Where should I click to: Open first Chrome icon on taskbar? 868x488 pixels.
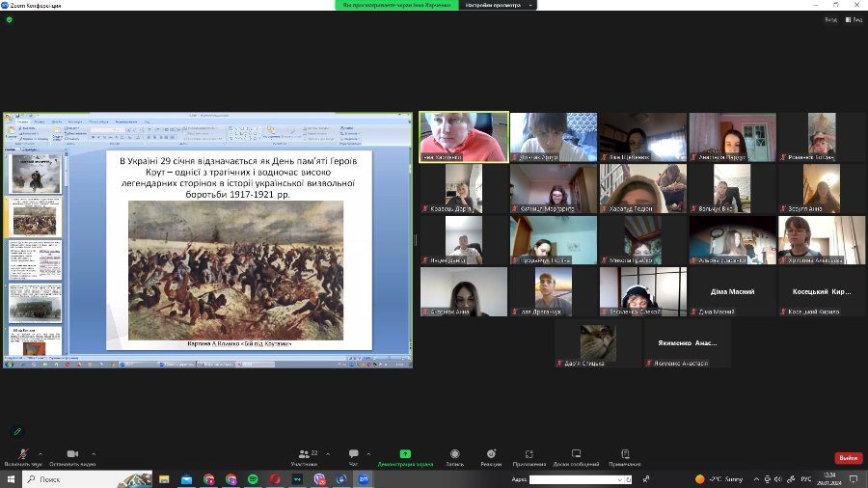click(x=208, y=479)
